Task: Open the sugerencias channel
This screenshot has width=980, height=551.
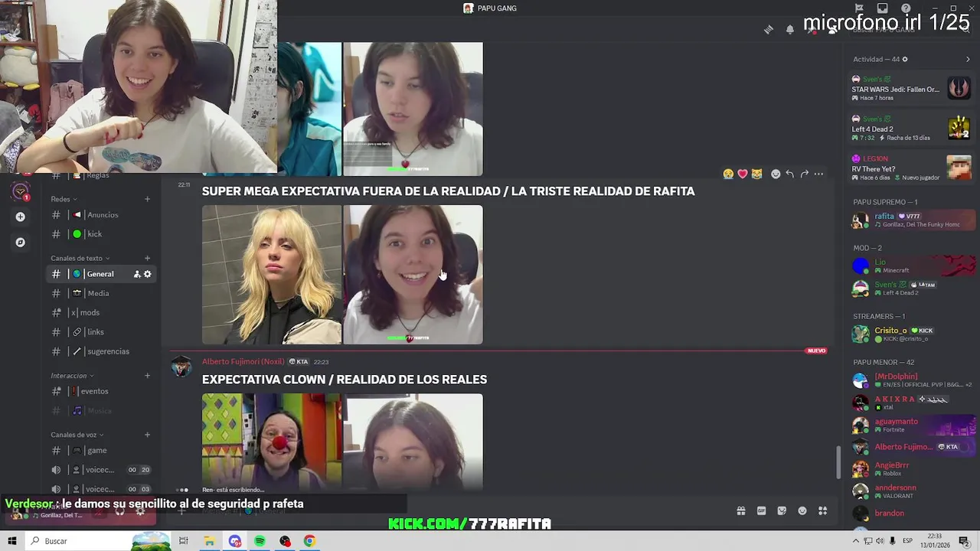Action: click(103, 351)
